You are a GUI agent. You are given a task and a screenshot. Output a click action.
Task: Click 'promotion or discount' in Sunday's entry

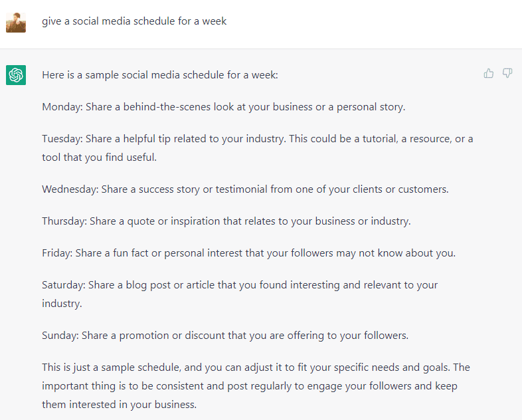171,336
